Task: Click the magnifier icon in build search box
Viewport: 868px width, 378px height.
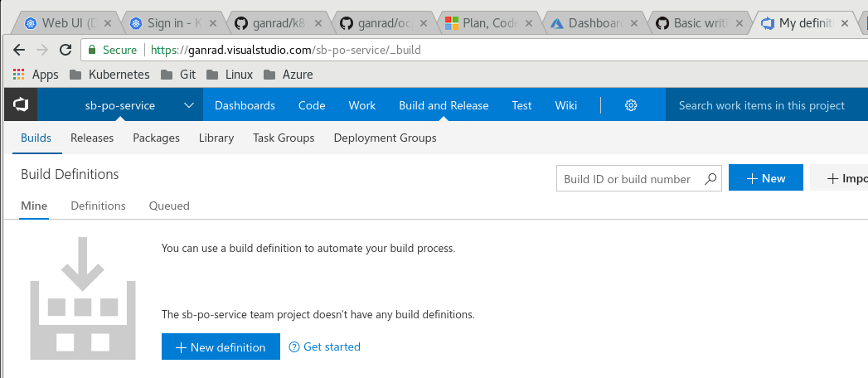Action: click(x=710, y=179)
